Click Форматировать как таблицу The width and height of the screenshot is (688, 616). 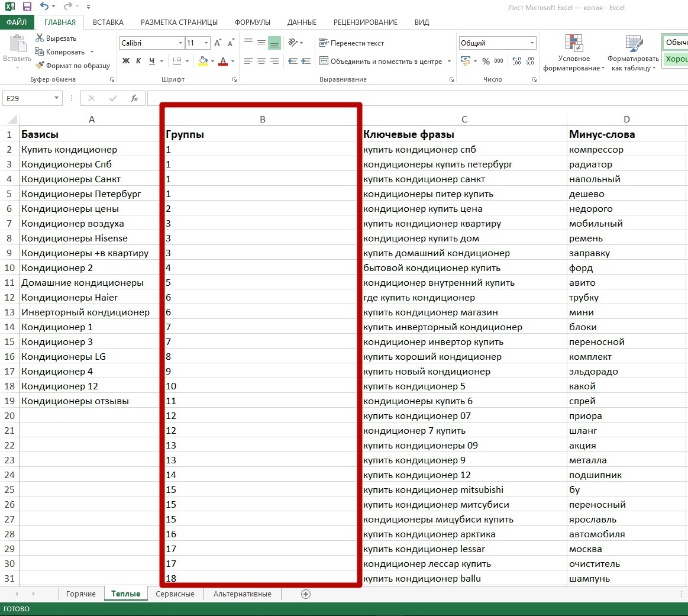tap(633, 53)
